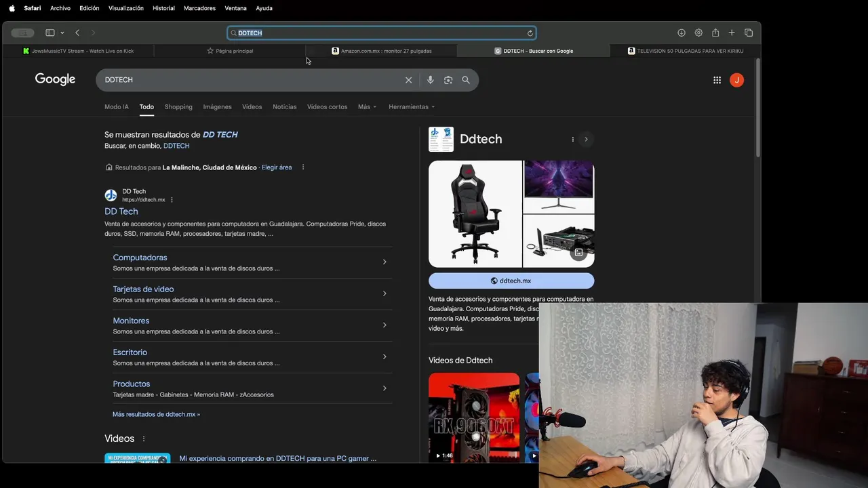Image resolution: width=868 pixels, height=488 pixels.
Task: Start voice search with microphone
Action: [430, 80]
